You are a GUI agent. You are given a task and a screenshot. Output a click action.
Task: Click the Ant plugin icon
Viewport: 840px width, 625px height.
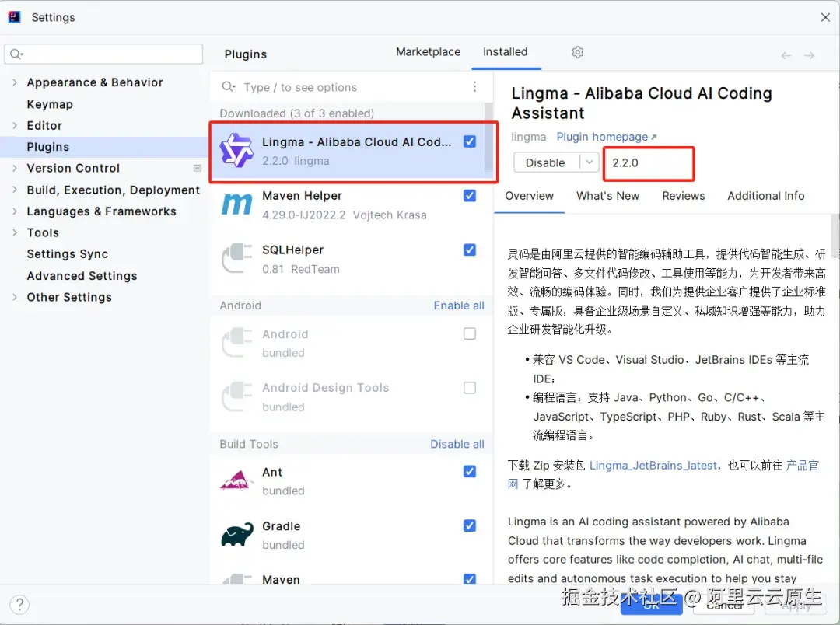click(236, 480)
